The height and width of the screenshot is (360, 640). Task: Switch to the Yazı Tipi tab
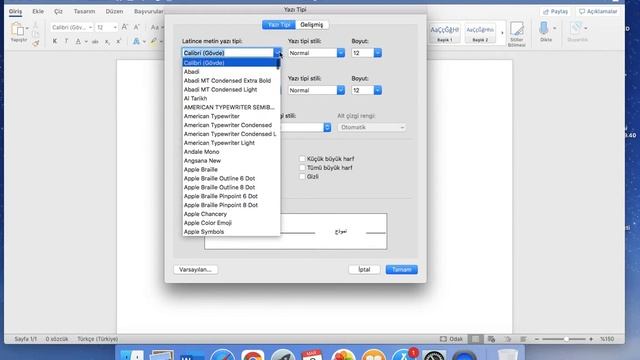pyautogui.click(x=279, y=25)
